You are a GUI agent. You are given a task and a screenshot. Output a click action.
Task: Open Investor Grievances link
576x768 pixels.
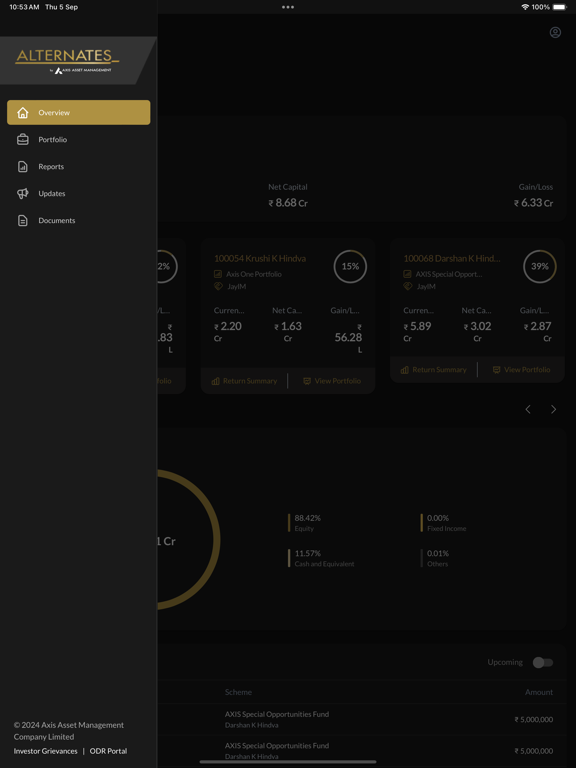coord(46,751)
